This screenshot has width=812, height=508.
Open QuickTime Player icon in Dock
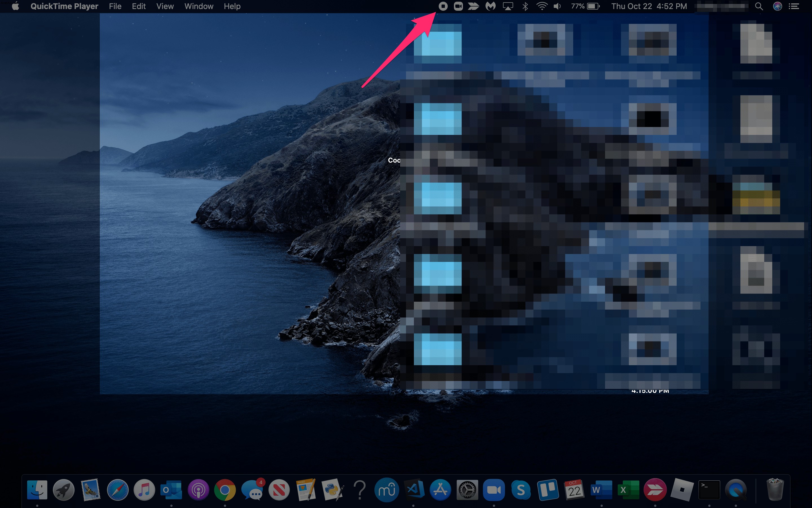click(736, 490)
